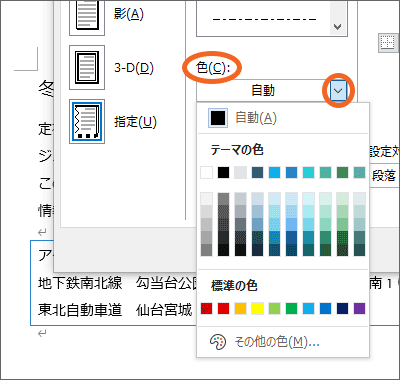Open the 自動 color combo box
This screenshot has height=380, width=400.
(x=272, y=91)
